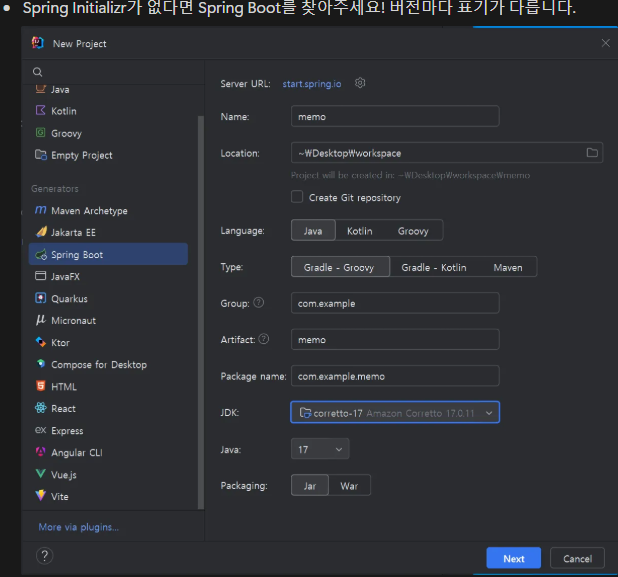Click the Package name field
The height and width of the screenshot is (577, 618).
click(x=395, y=376)
